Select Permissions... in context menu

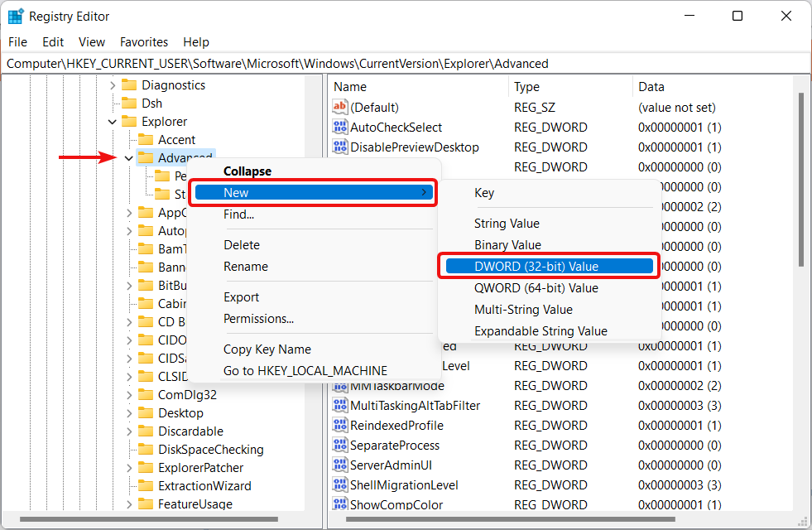[258, 319]
